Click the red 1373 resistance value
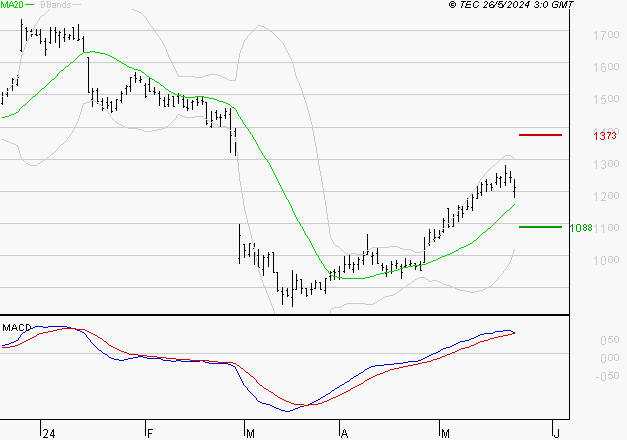The width and height of the screenshot is (627, 440). pyautogui.click(x=605, y=136)
